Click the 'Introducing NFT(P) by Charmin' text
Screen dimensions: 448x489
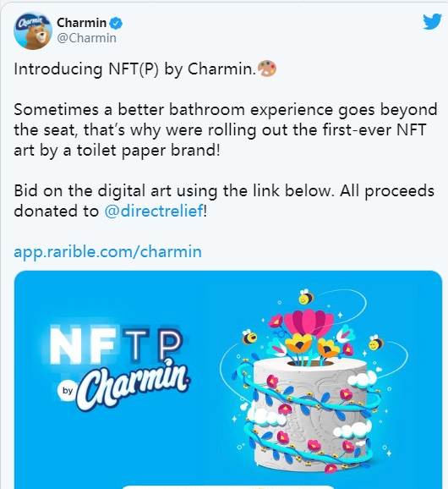click(x=134, y=69)
